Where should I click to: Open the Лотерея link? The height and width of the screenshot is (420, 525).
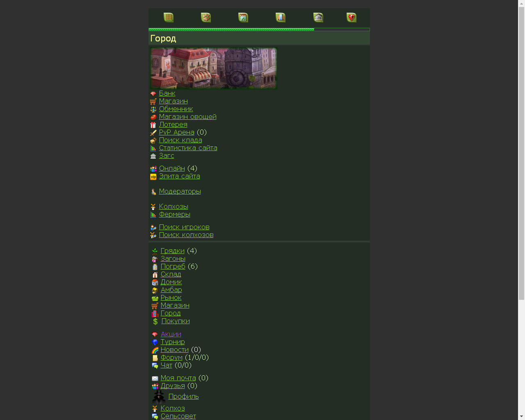click(x=173, y=125)
